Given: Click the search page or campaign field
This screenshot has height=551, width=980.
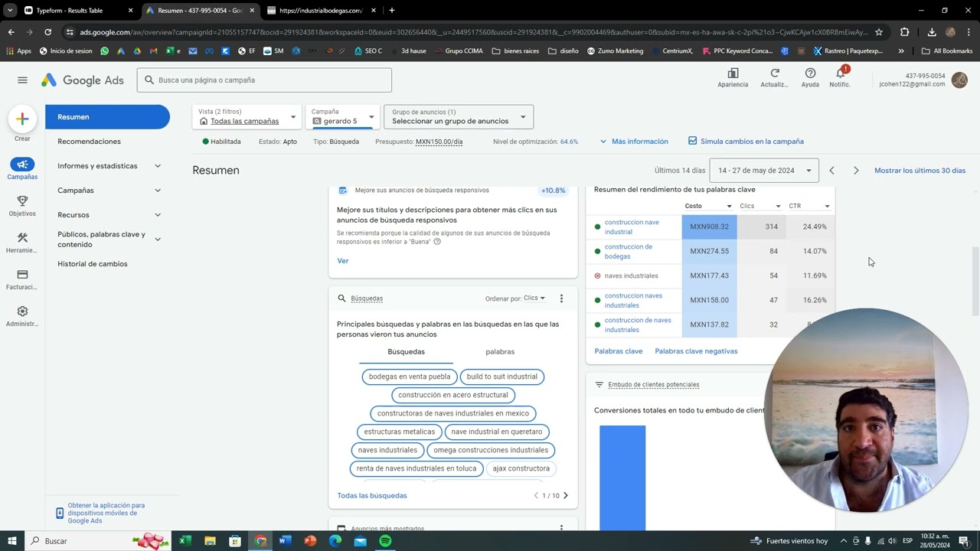Looking at the screenshot, I should (x=264, y=80).
